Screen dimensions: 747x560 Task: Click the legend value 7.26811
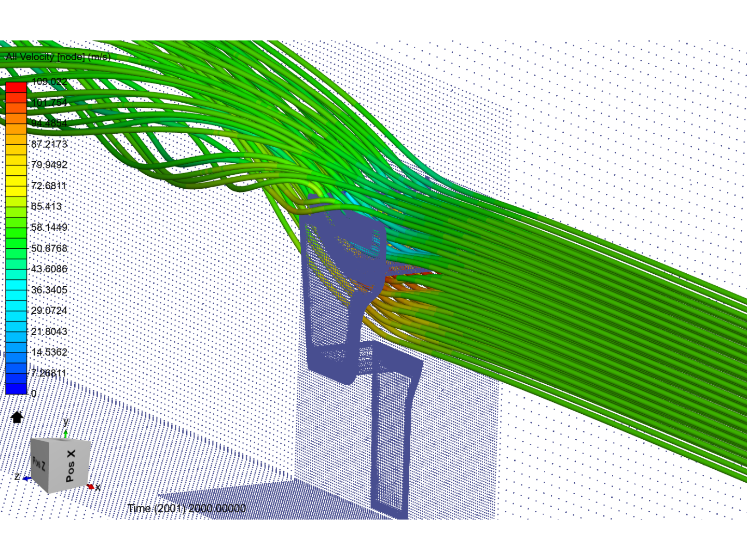[x=49, y=373]
